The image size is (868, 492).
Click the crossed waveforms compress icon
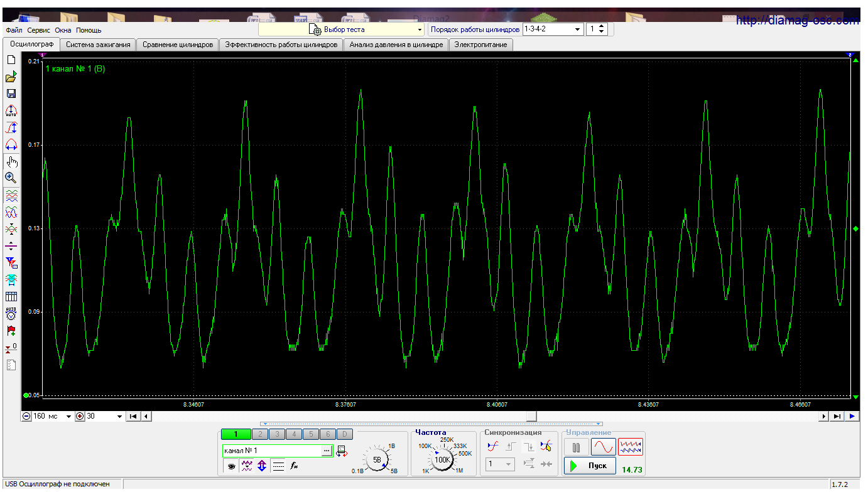[x=11, y=229]
